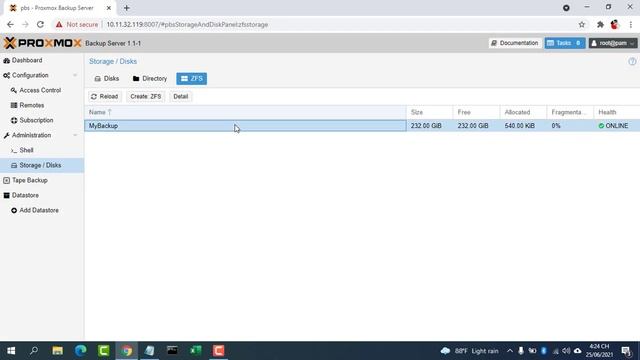The image size is (640, 360).
Task: Select the ZFS tab
Action: pos(192,78)
